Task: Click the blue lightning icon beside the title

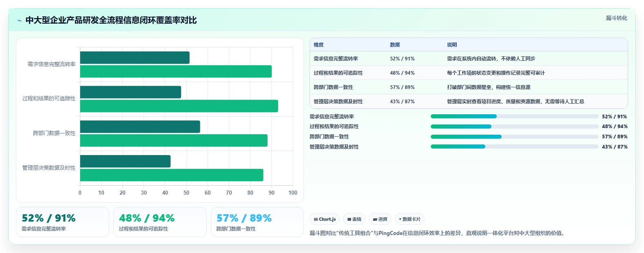Action: (19, 20)
